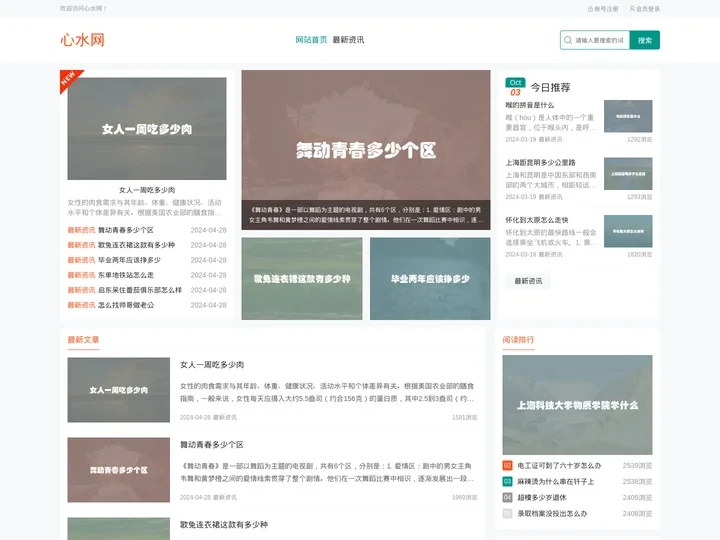720x540 pixels.
Task: Click list item 怎么找帅哥做老公
Action: tap(126, 305)
